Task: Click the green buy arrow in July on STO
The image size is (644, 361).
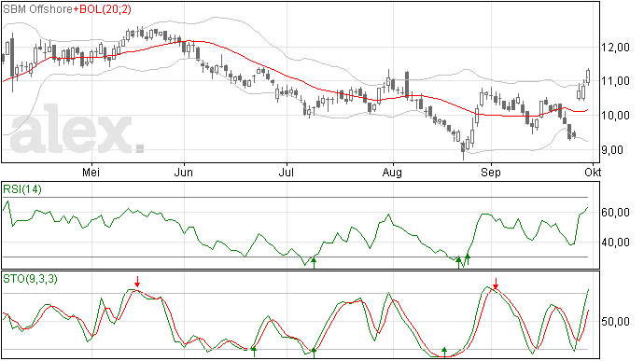Action: (314, 353)
